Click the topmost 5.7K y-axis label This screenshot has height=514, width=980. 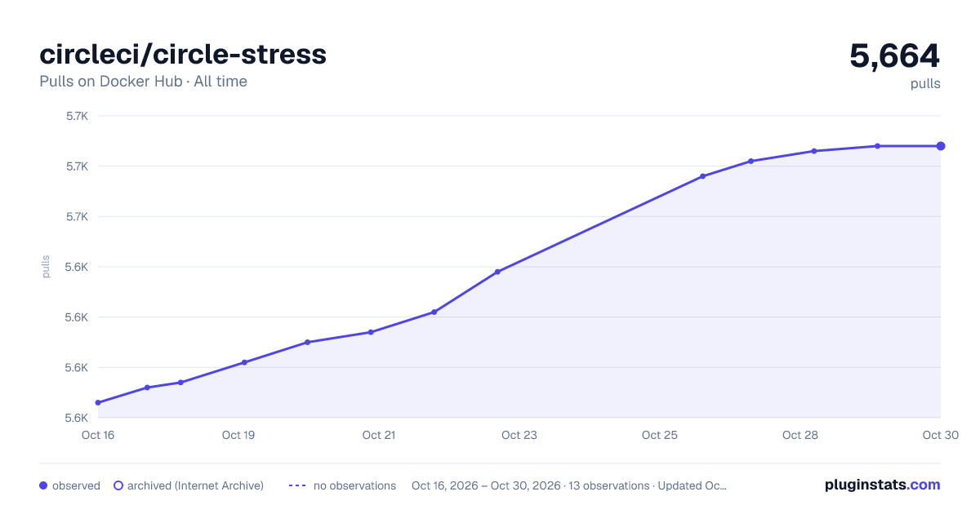(77, 116)
